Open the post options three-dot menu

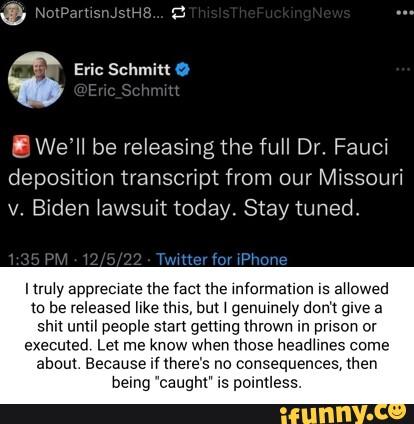(404, 13)
